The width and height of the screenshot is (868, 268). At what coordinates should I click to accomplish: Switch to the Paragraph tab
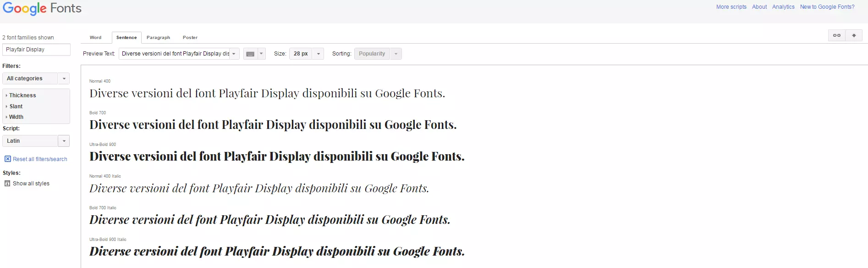[x=158, y=38]
